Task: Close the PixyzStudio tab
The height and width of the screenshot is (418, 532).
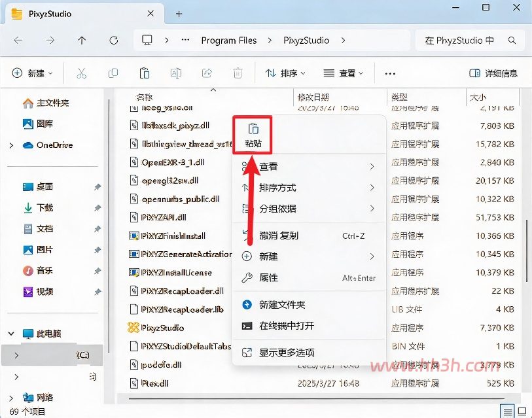Action: pyautogui.click(x=151, y=14)
